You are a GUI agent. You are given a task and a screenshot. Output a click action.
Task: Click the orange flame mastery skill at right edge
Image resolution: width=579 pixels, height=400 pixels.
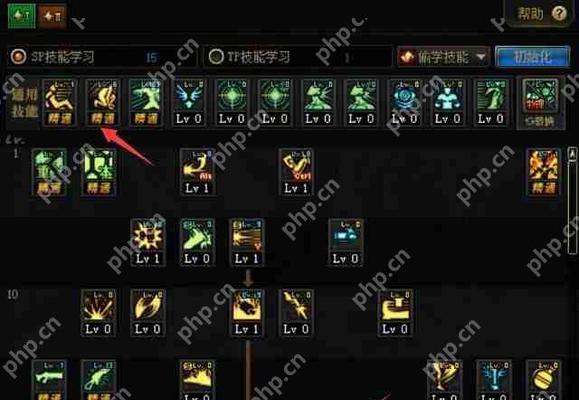click(542, 172)
